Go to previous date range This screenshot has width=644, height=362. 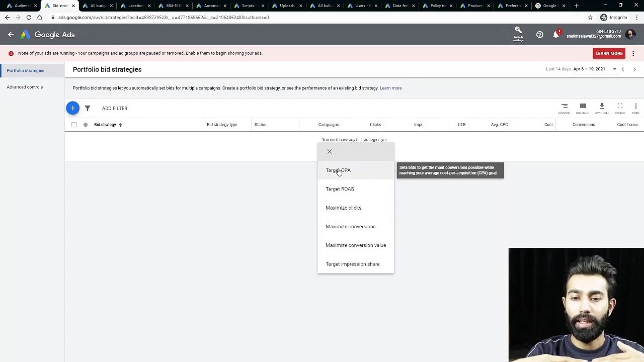click(x=623, y=69)
